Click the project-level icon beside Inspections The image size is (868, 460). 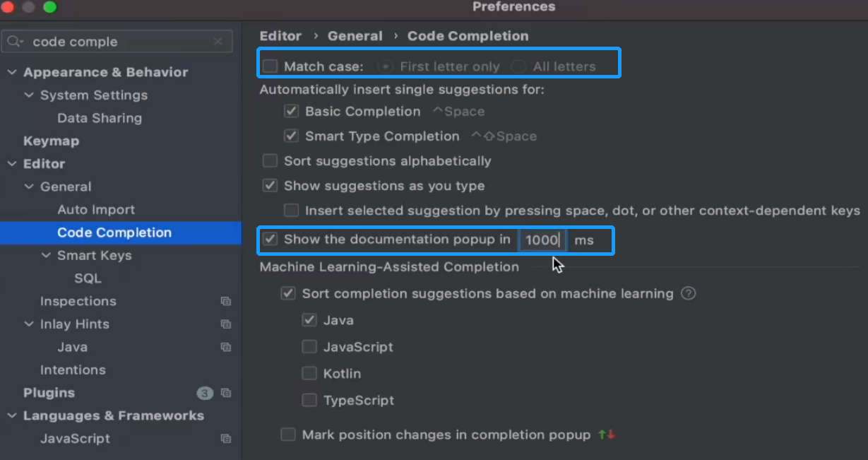[226, 301]
